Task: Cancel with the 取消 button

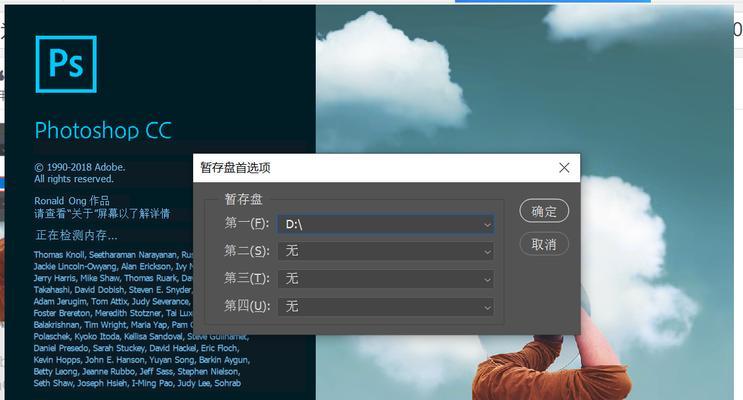Action: (544, 244)
